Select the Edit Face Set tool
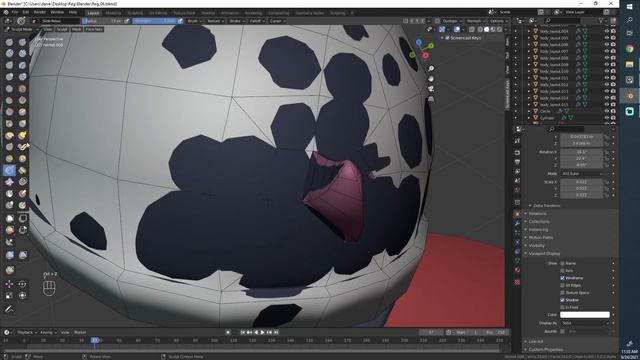Screen dimensions: 640x360 (9, 269)
